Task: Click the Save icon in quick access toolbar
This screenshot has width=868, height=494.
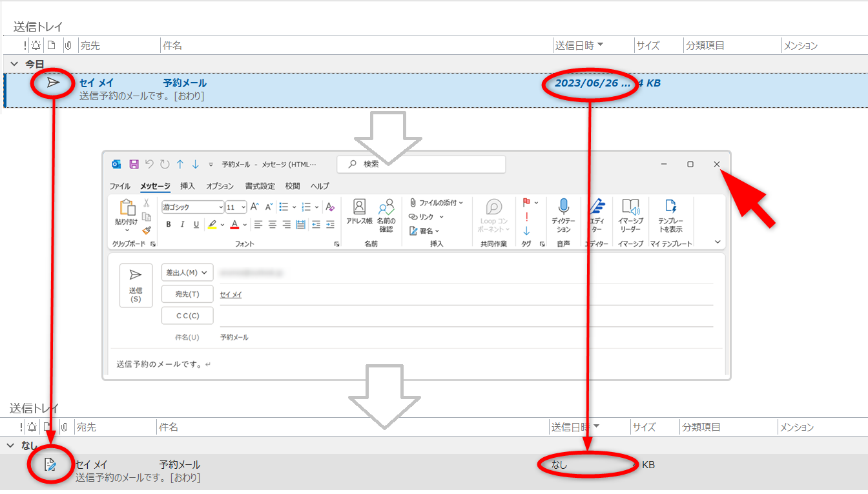Action: click(x=134, y=164)
